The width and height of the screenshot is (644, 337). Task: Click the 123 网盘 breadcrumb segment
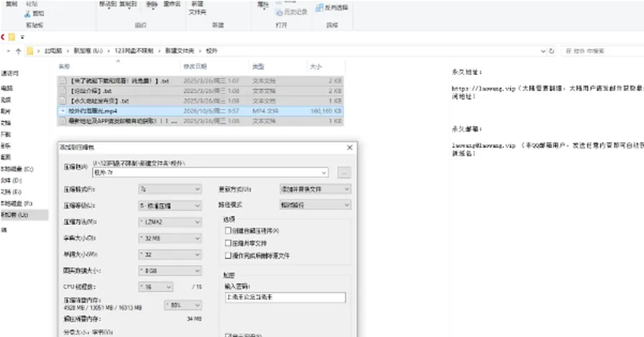(133, 51)
